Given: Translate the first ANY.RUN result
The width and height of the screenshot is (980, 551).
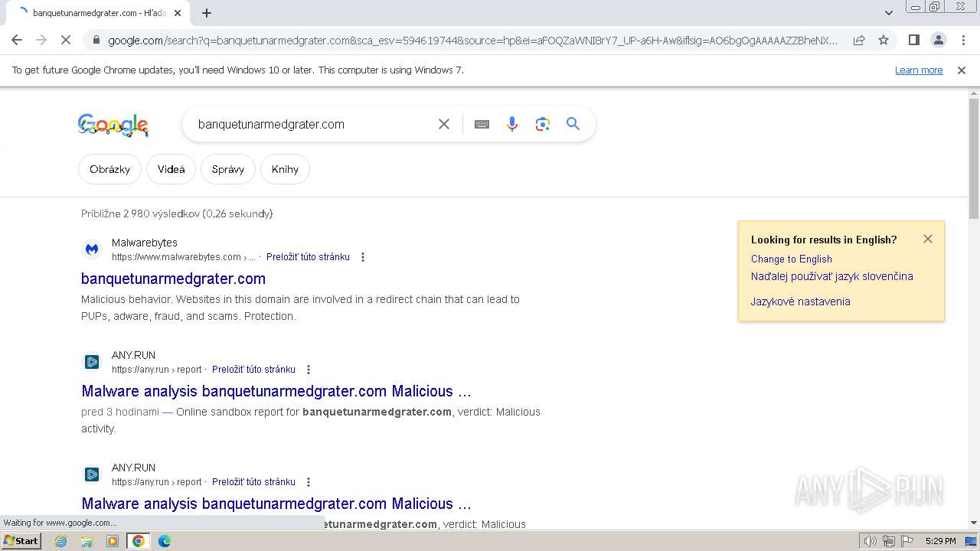Looking at the screenshot, I should [253, 370].
